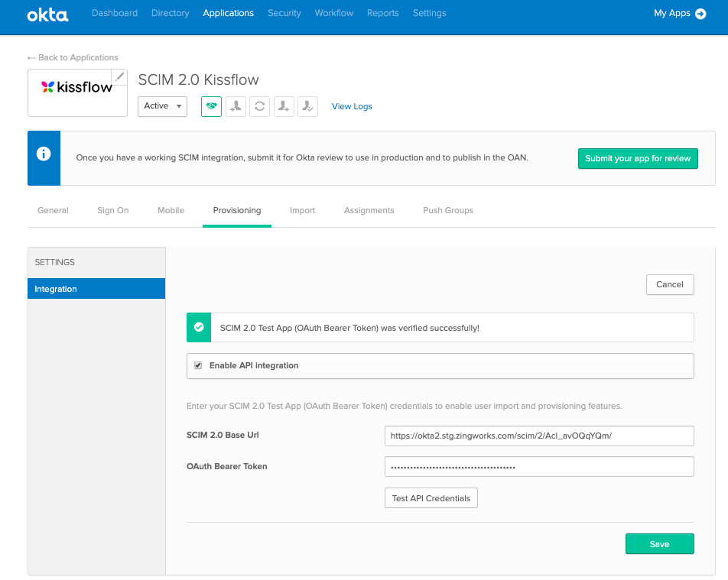
Task: Click the refresh sync icon
Action: (x=259, y=106)
